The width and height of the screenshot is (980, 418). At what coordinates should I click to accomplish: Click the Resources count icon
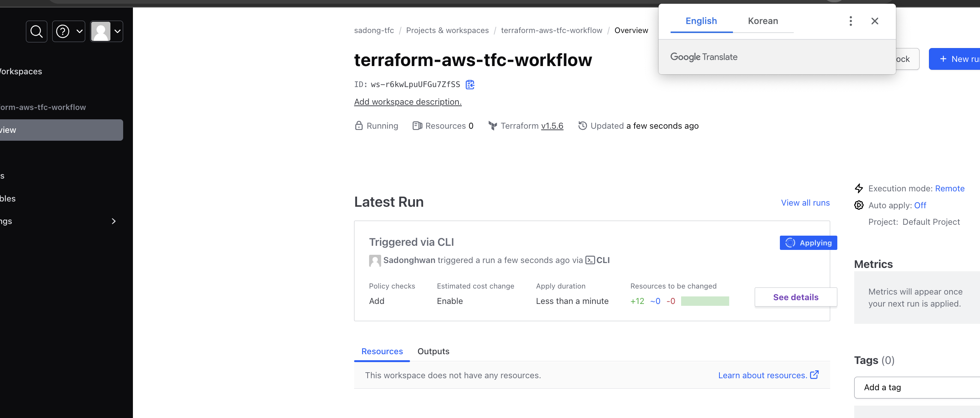pos(417,126)
